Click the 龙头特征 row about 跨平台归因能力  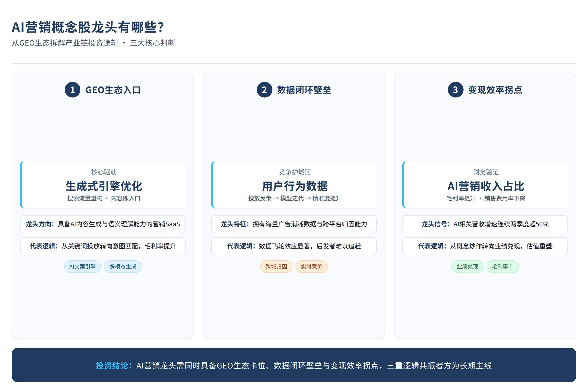[294, 224]
